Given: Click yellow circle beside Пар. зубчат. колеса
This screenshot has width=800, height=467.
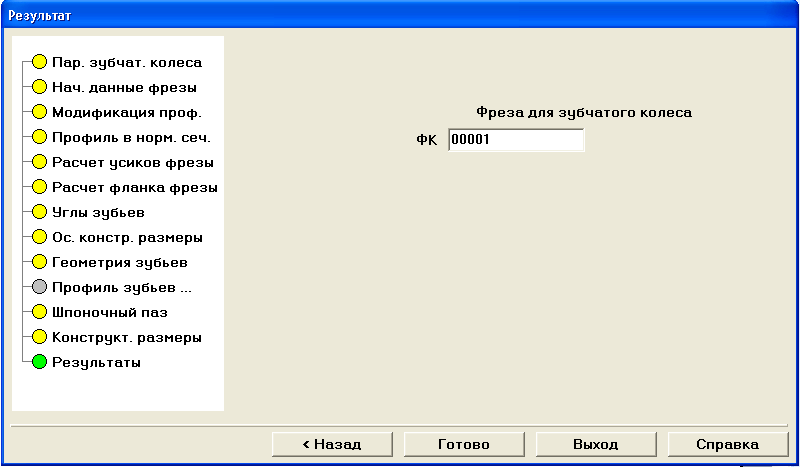Looking at the screenshot, I should coord(39,62).
